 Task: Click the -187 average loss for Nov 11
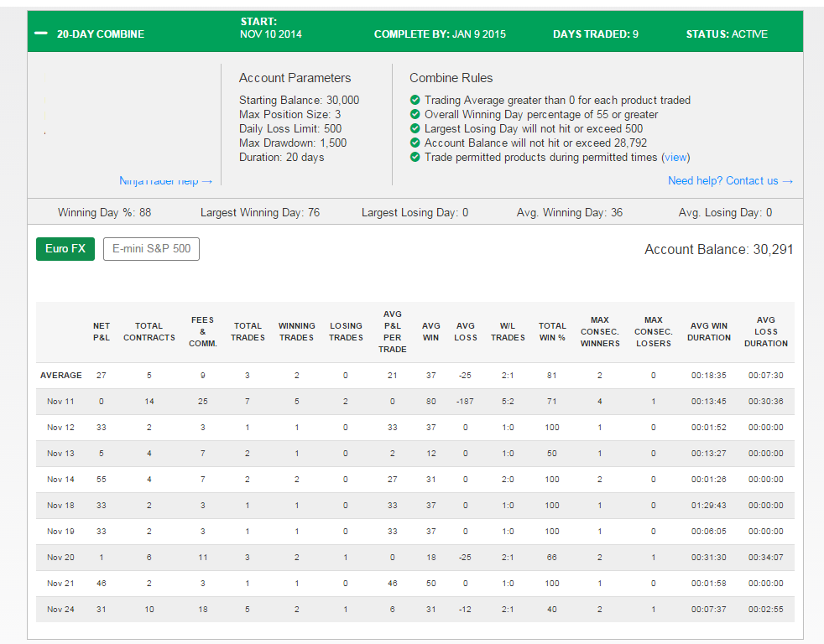coord(465,402)
